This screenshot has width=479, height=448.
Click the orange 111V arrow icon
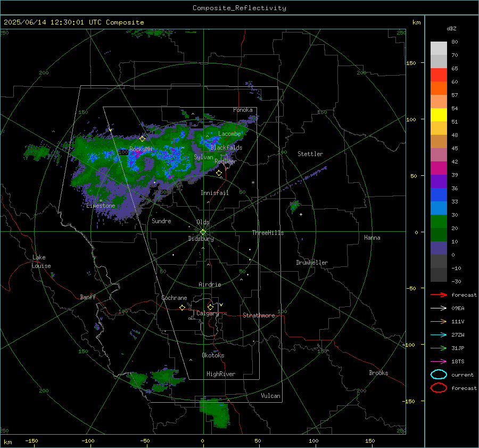point(439,321)
